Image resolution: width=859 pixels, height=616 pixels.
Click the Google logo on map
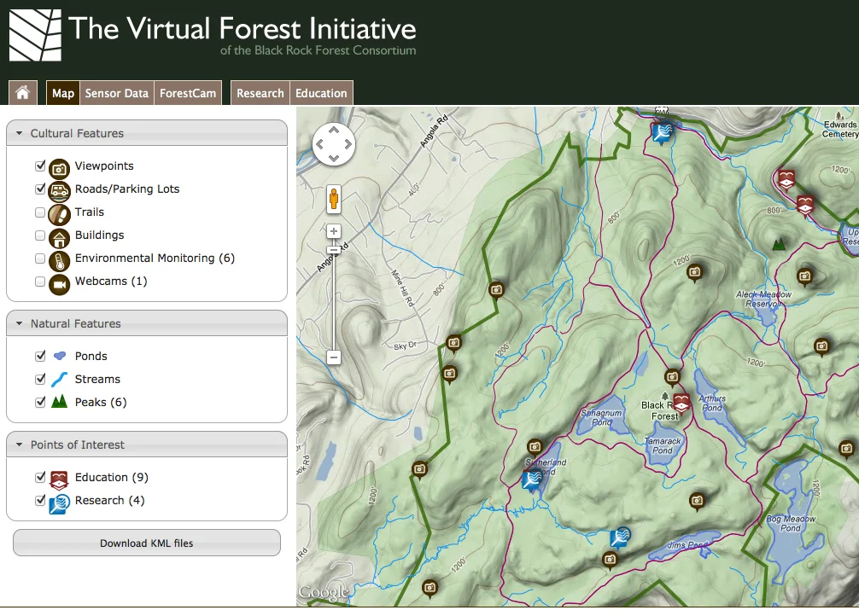pyautogui.click(x=324, y=592)
